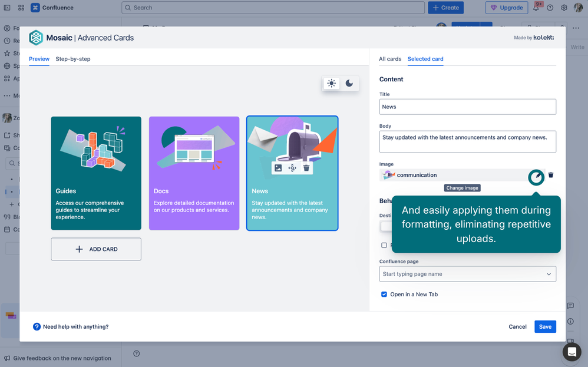This screenshot has height=367, width=588.
Task: Click the help question mark icon
Action: [37, 326]
